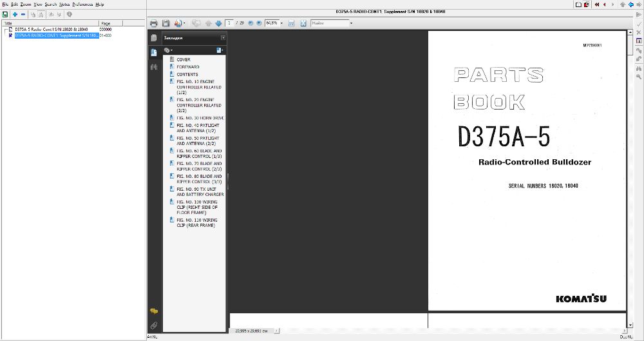644x341 pixels.
Task: Click the window layout icon in right toolbar
Action: [x=639, y=41]
